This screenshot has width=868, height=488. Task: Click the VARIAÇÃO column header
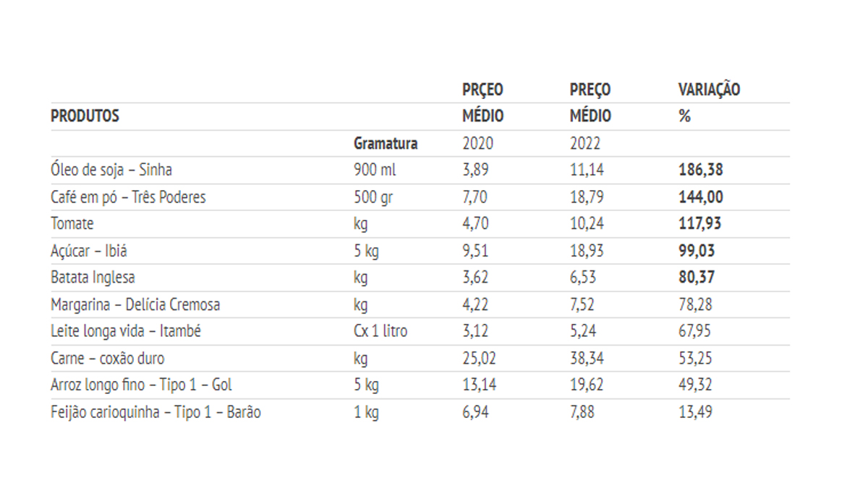(x=709, y=90)
